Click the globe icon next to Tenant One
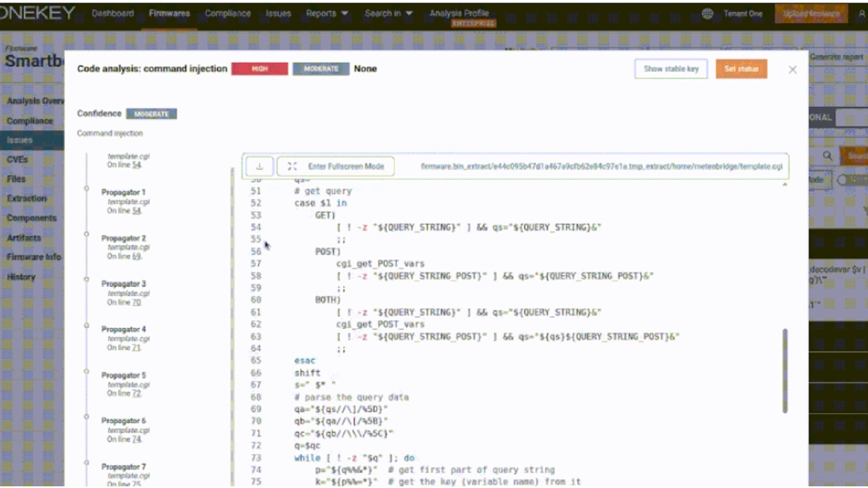Viewport: 868px width, 488px height. pos(707,13)
